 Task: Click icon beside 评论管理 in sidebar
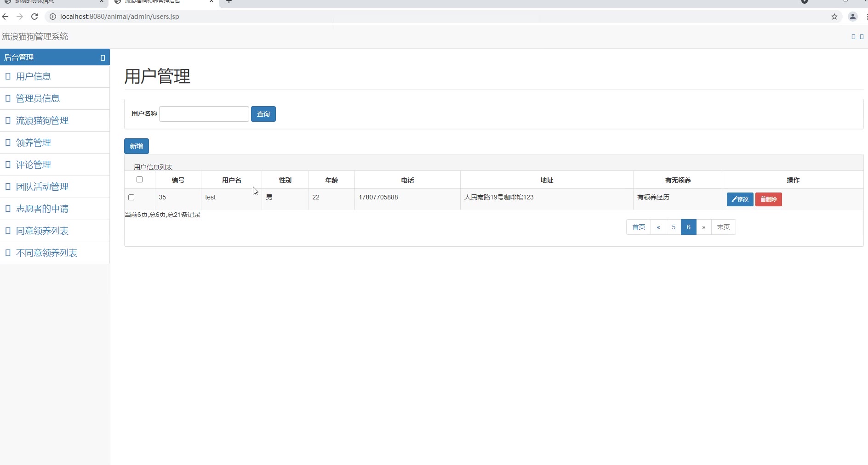(8, 164)
